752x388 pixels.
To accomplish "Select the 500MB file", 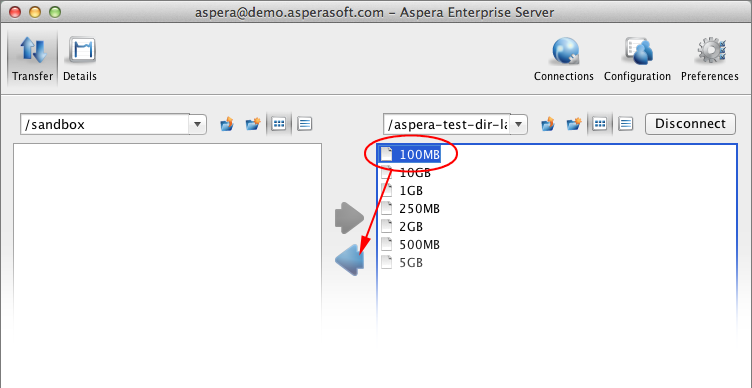I will tap(410, 245).
